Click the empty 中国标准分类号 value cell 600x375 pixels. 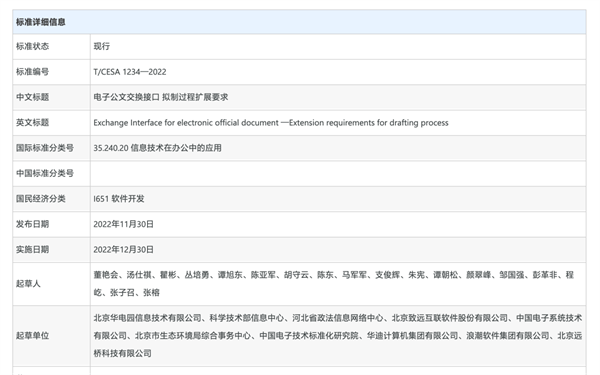338,174
